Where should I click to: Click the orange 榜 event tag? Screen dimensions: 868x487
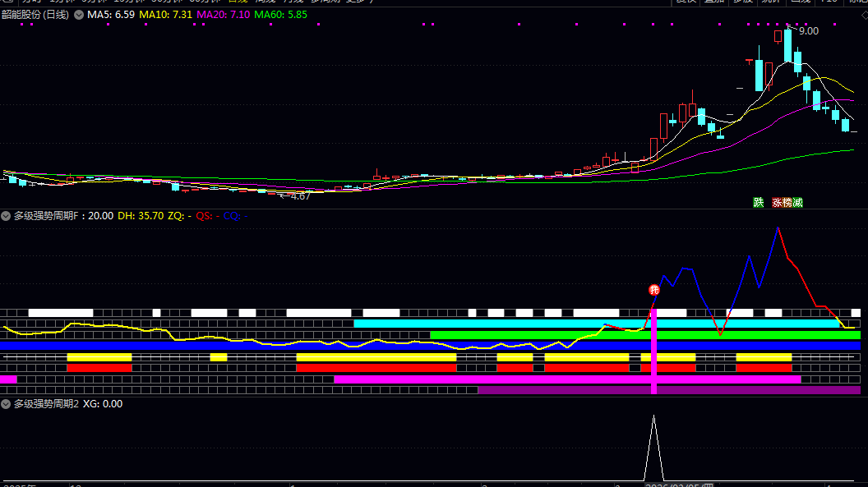pos(787,203)
